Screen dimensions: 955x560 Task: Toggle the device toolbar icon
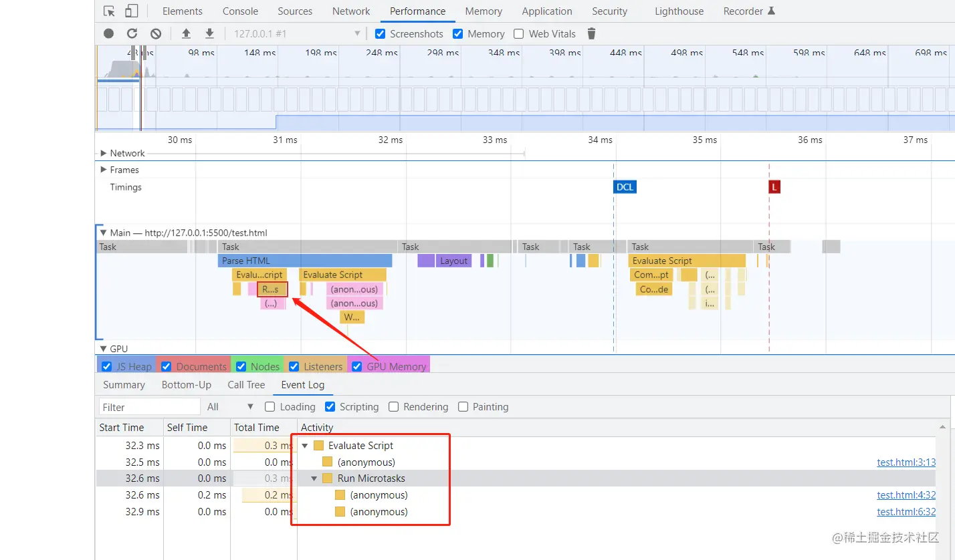131,11
